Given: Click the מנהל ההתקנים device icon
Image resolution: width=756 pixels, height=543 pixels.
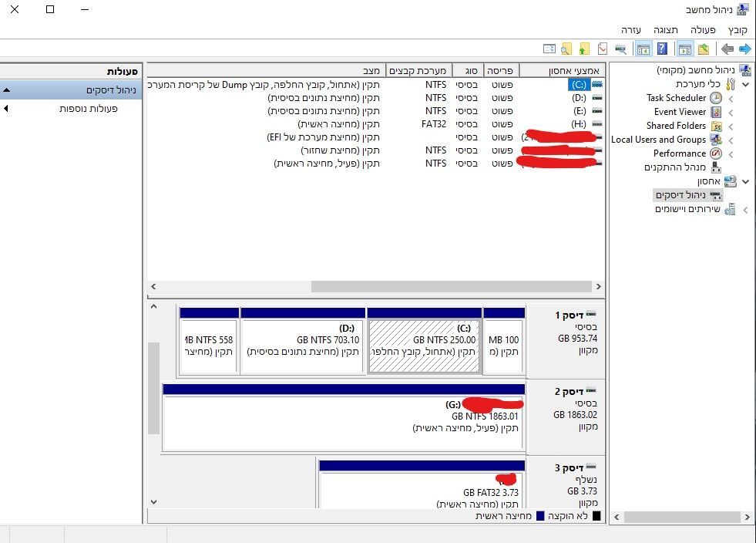Looking at the screenshot, I should (x=717, y=167).
